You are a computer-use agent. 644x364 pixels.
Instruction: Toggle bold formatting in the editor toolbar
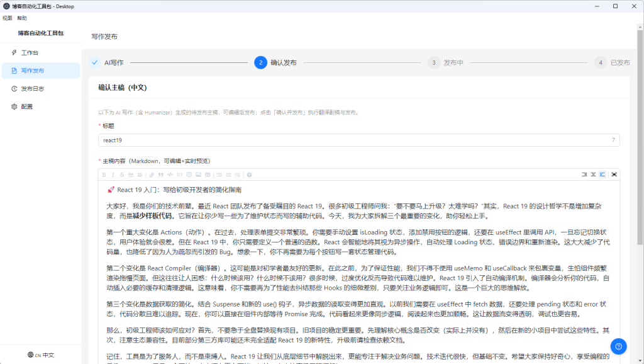click(104, 175)
